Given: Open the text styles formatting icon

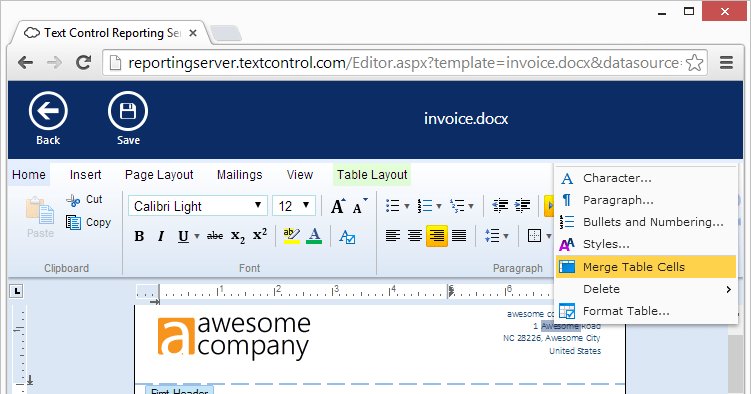Looking at the screenshot, I should [x=347, y=236].
